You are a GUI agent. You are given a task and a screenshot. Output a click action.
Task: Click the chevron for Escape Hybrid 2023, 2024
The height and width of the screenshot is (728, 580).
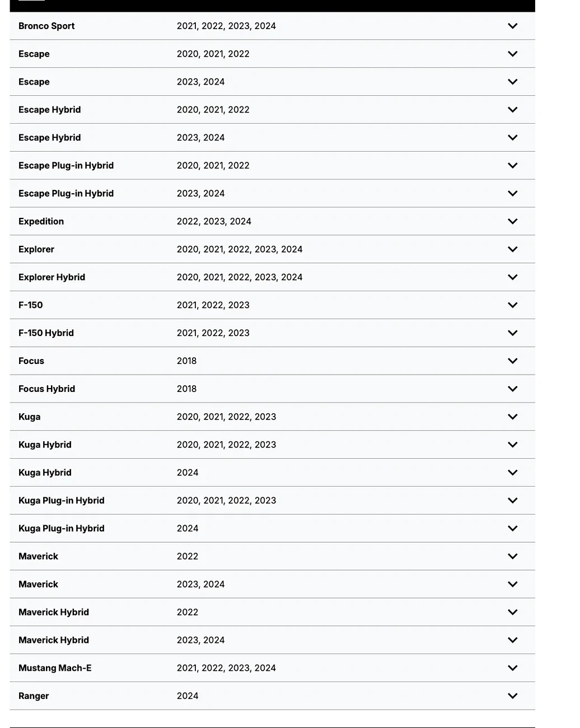[x=512, y=138]
